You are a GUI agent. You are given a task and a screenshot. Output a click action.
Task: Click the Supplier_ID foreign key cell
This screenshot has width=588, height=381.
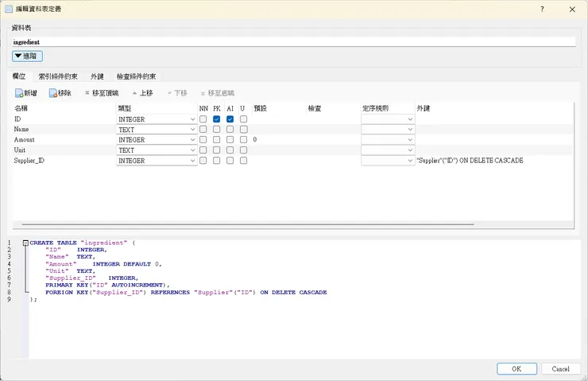(x=494, y=161)
